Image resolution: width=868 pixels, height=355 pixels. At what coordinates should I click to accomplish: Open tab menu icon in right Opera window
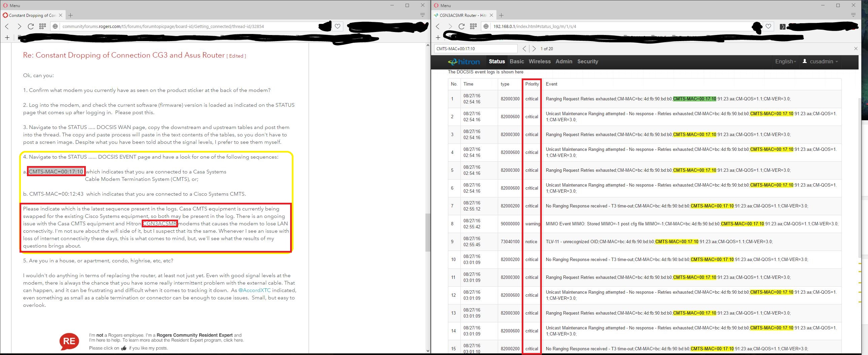853,15
